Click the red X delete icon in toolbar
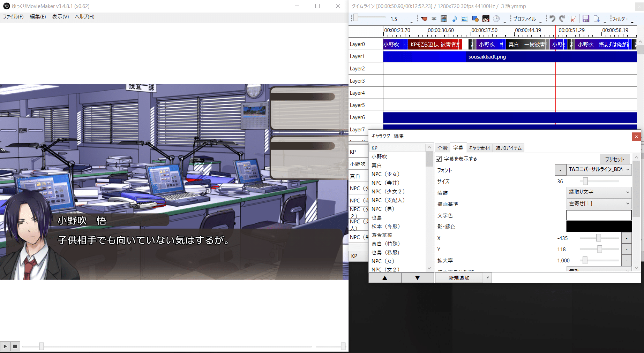Viewport: 644px width, 353px height. coord(572,19)
